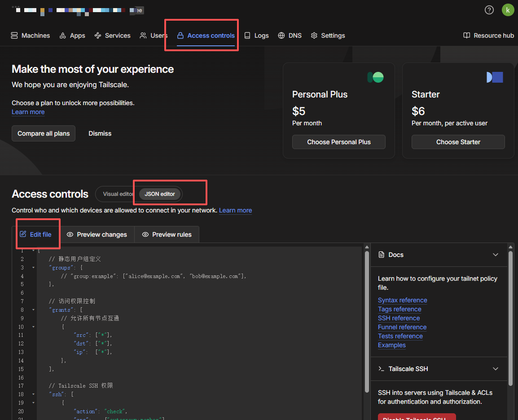Open the help question mark icon

[x=489, y=10]
